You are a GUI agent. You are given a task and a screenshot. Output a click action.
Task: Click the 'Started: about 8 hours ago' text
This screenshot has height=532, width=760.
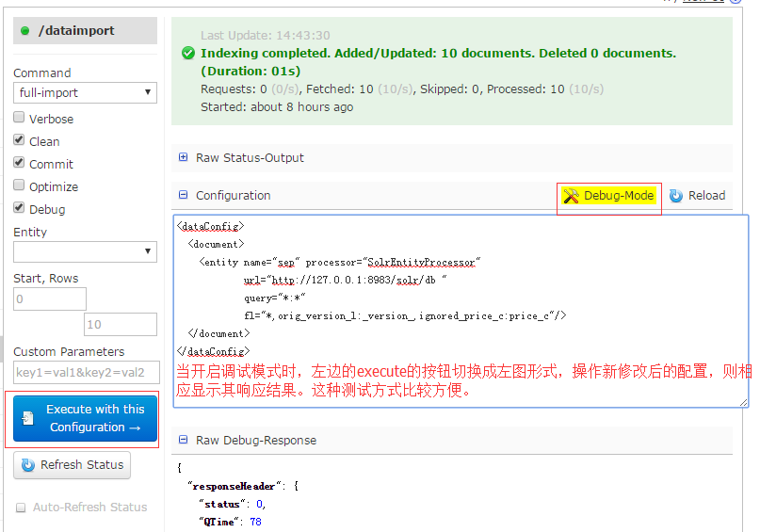click(277, 107)
